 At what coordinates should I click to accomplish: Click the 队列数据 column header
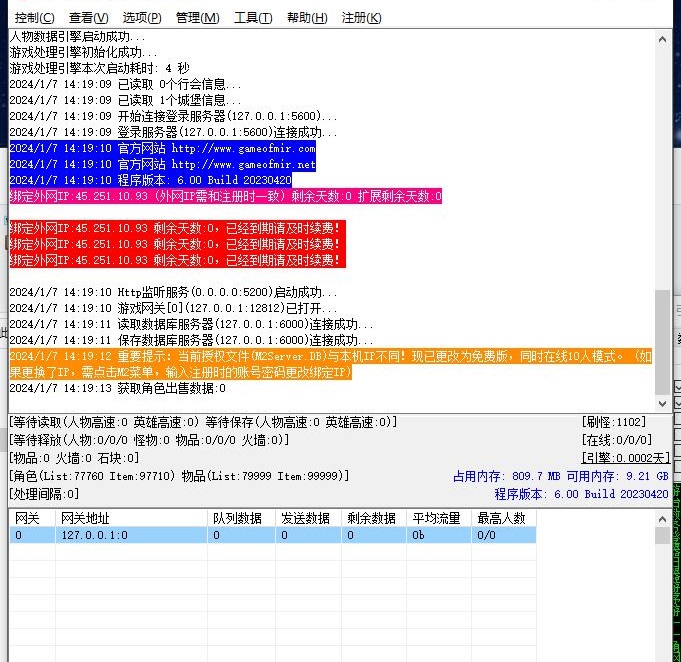[x=241, y=518]
